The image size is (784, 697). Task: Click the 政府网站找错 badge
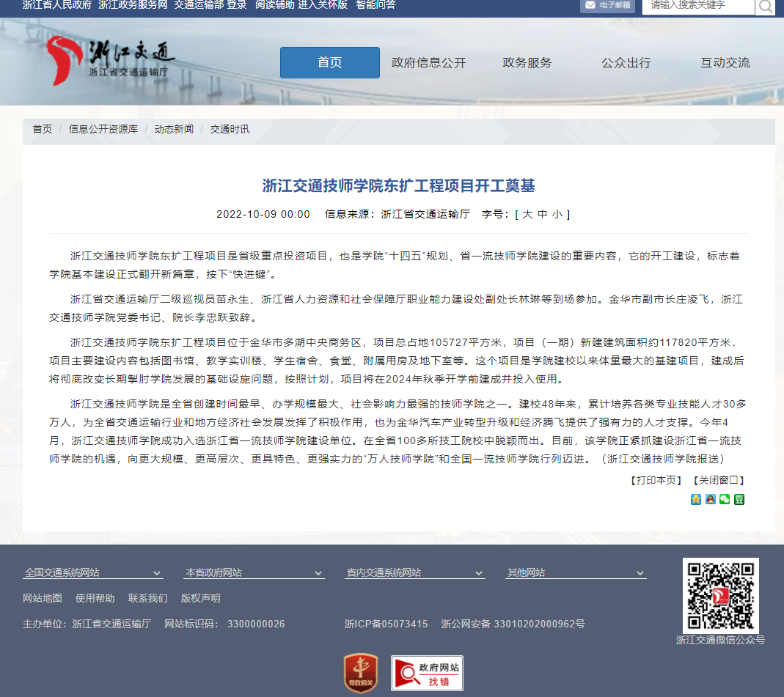427,673
